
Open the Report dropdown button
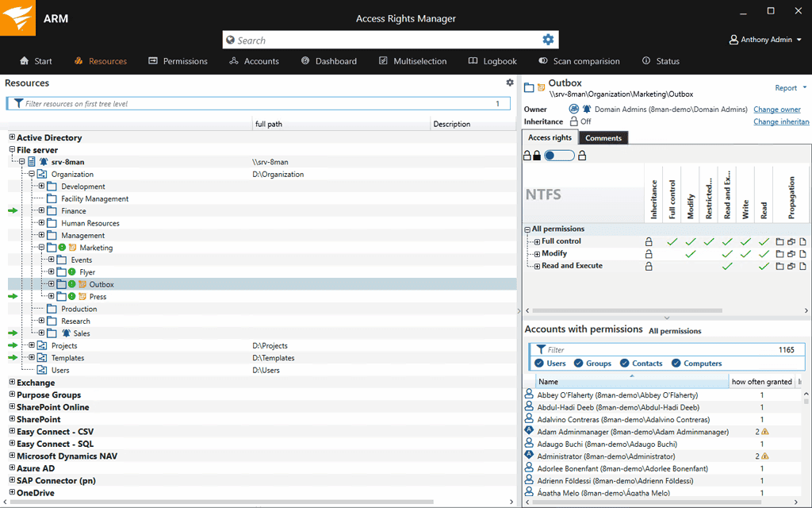pyautogui.click(x=787, y=87)
